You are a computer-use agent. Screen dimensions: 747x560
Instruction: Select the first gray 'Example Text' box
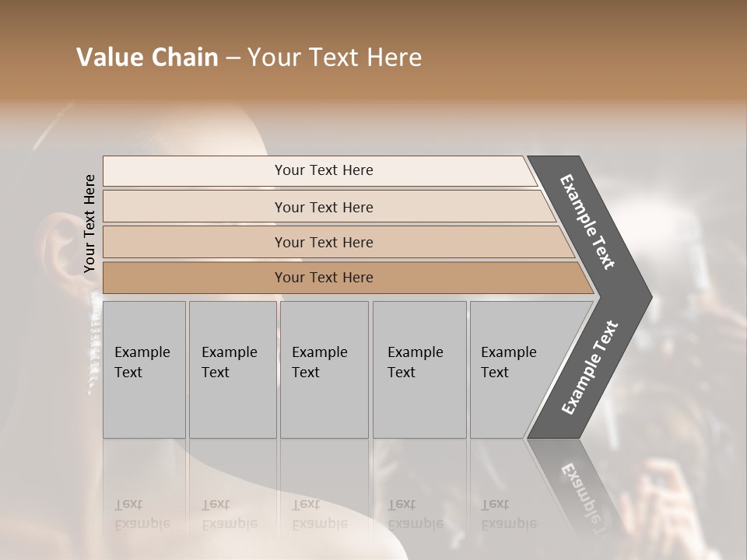(144, 369)
